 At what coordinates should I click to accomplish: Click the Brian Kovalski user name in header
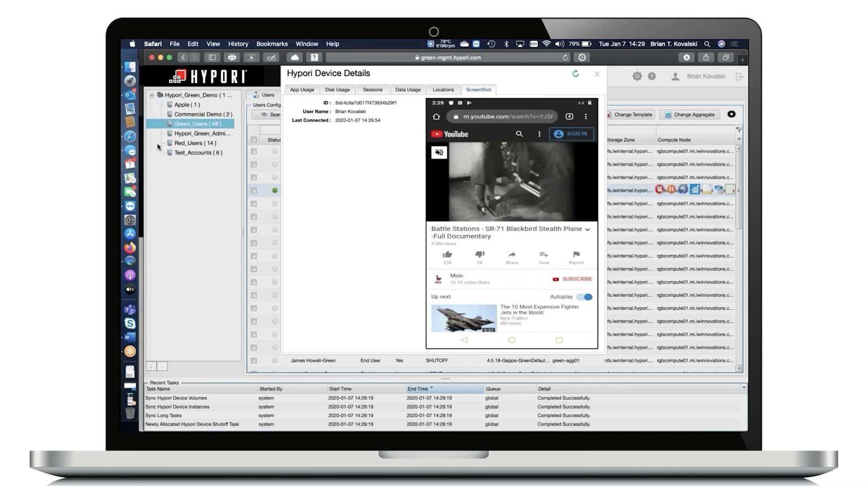coord(706,76)
